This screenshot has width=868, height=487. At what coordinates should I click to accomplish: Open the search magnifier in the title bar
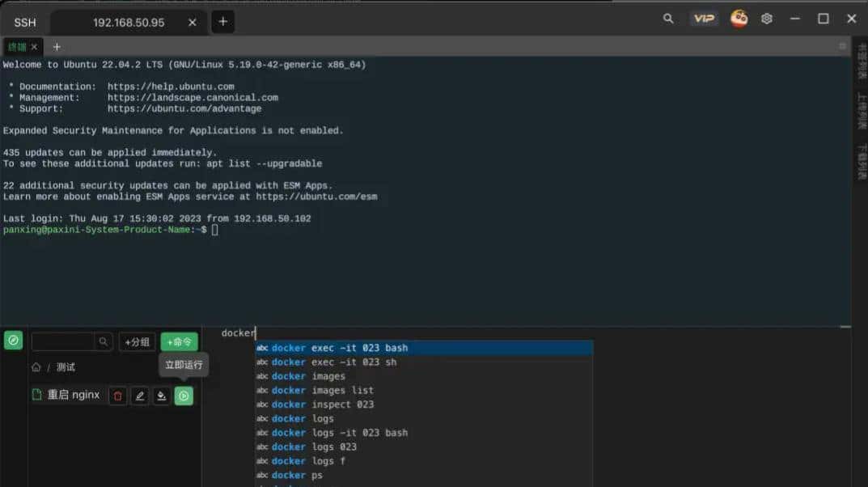click(668, 18)
